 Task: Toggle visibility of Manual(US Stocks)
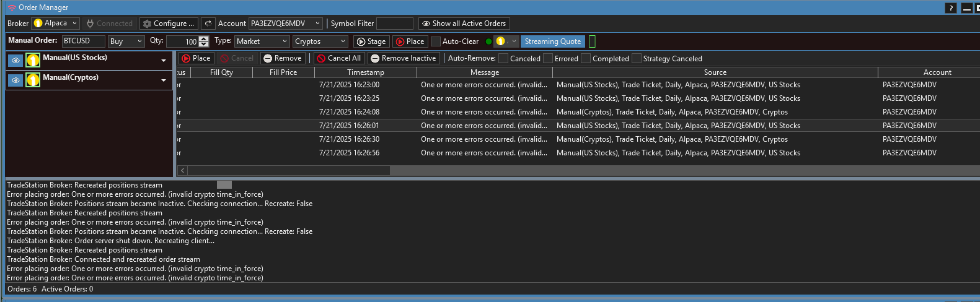(15, 61)
